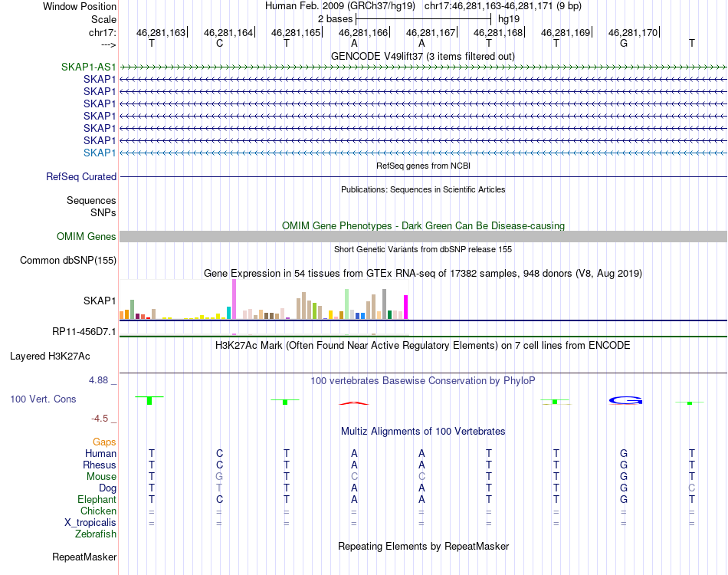Select the chr17:46,281,163-46,281,171 (9 bp) position text
This screenshot has height=575, width=728.
coord(503,6)
